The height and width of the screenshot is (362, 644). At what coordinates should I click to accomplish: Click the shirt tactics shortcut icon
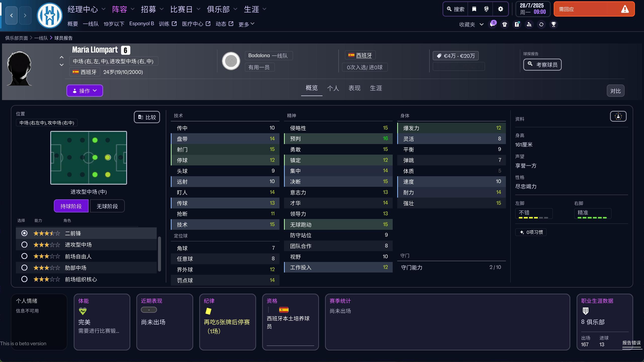click(505, 24)
